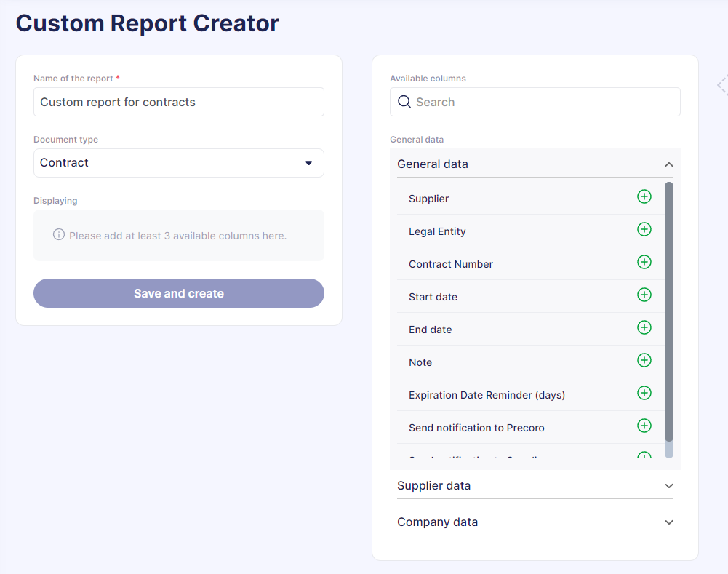Expand the Company data section
This screenshot has width=728, height=574.
click(668, 522)
